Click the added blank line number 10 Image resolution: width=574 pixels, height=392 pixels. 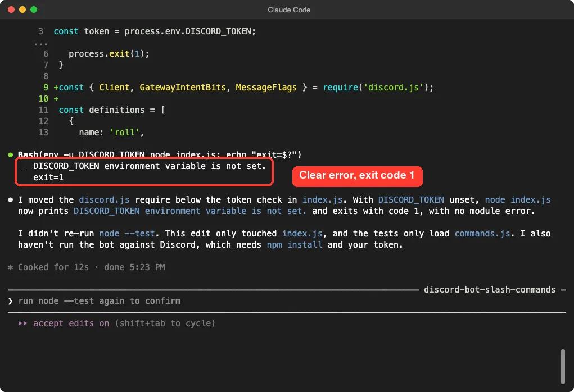[x=43, y=99]
